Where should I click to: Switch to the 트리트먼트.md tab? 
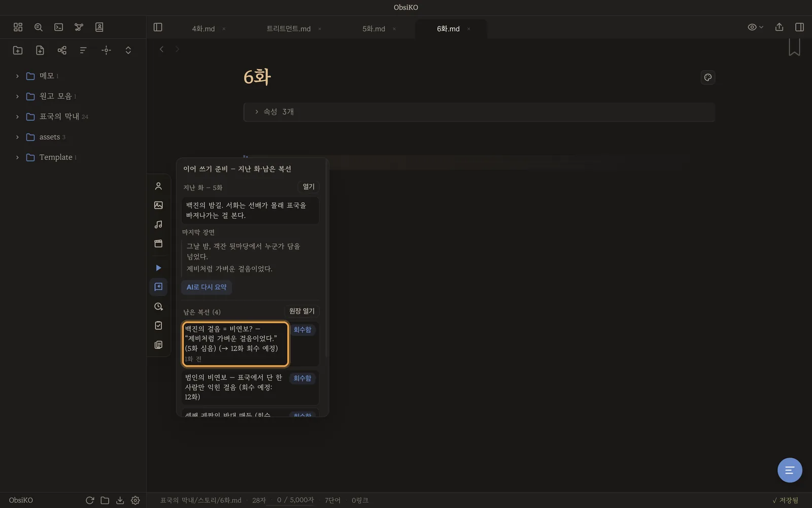coord(288,29)
